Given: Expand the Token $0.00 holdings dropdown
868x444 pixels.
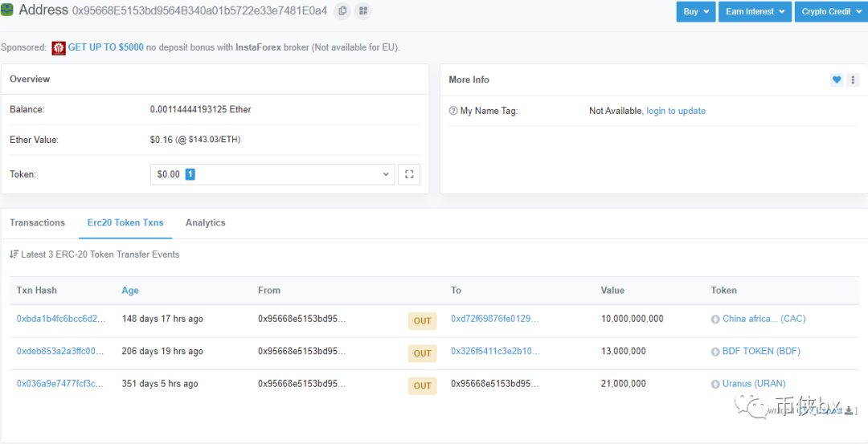Looking at the screenshot, I should tap(272, 174).
